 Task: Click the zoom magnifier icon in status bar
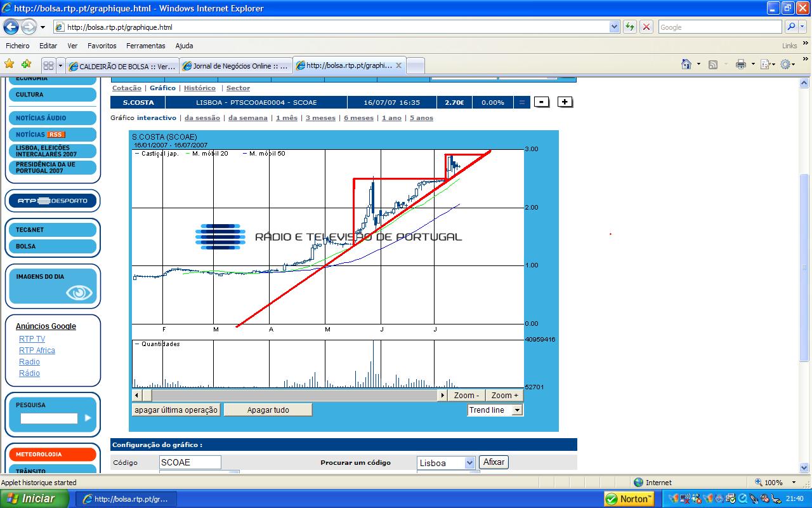coord(757,483)
